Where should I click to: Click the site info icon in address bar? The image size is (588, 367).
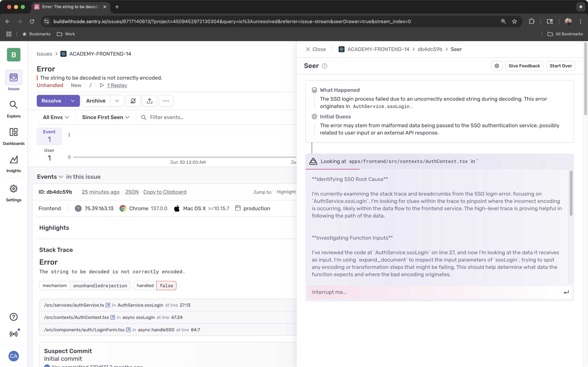[x=47, y=21]
